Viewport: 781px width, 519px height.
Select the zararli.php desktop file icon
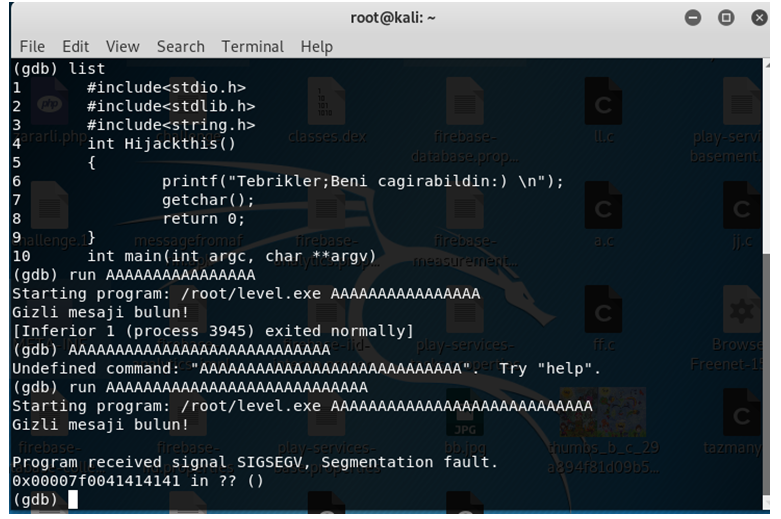pyautogui.click(x=49, y=111)
